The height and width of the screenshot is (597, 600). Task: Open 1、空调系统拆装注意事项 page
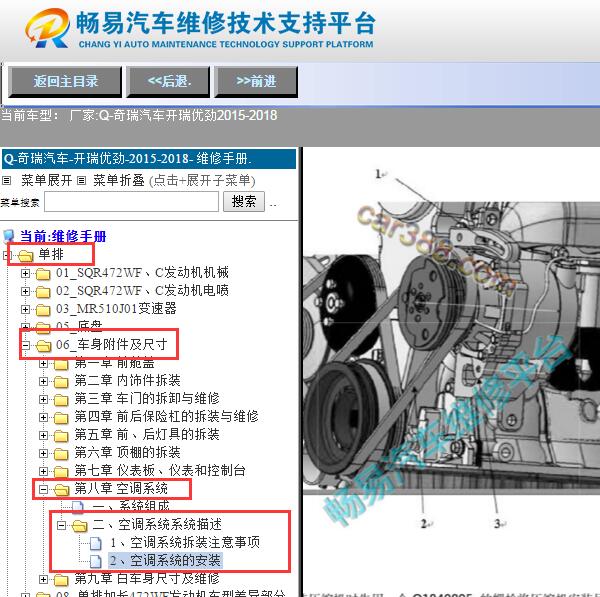pos(185,543)
